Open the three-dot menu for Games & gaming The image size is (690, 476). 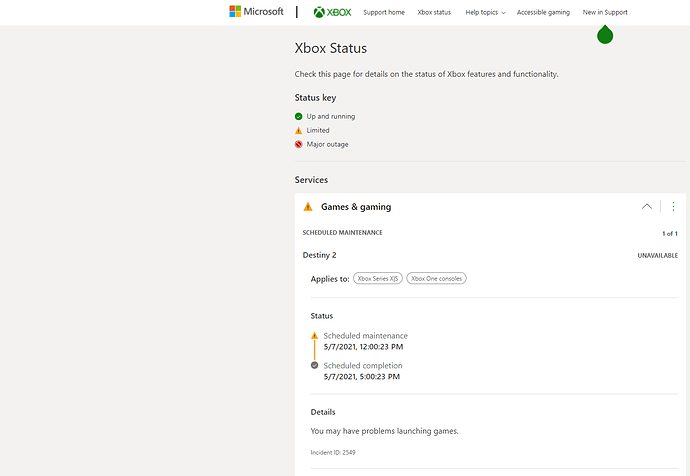[673, 207]
